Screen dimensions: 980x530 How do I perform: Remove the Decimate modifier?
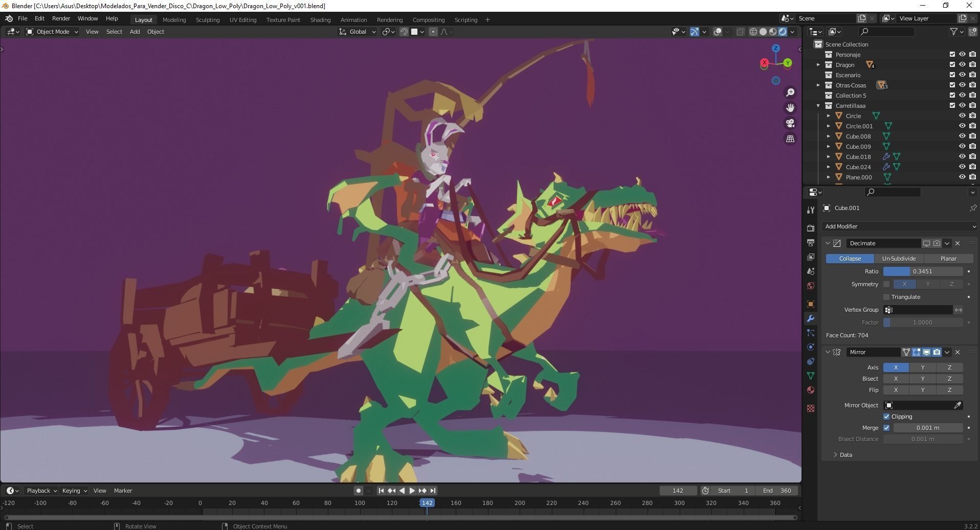point(957,243)
